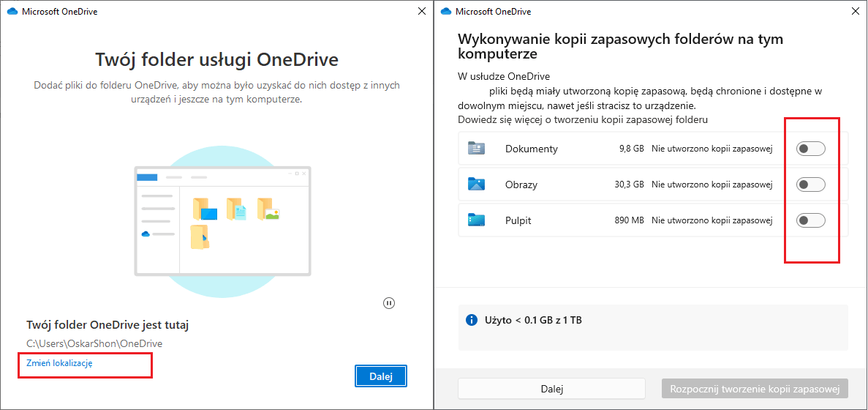Click the folder window illustration image
Viewport: 868px width, 410px height.
coord(222,221)
